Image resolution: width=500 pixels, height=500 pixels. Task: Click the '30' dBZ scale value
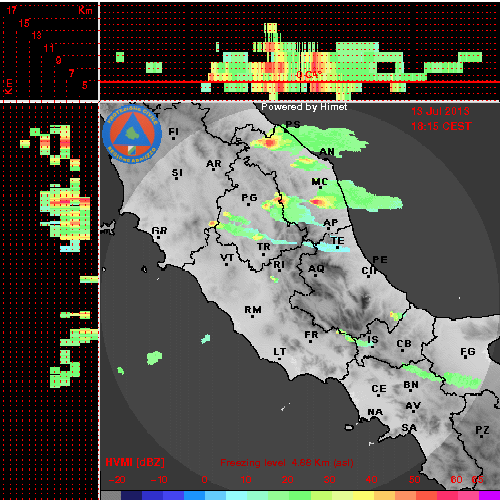click(x=329, y=480)
